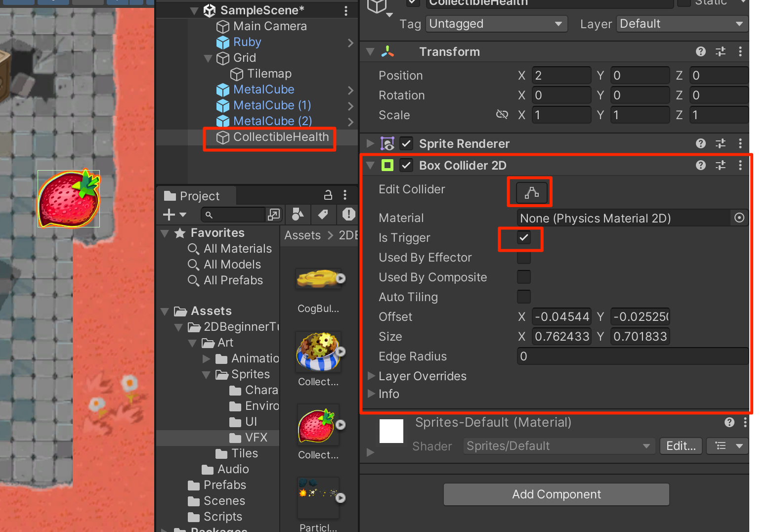Uncheck the Is Trigger checkbox
Screen dimensions: 774x532
523,238
